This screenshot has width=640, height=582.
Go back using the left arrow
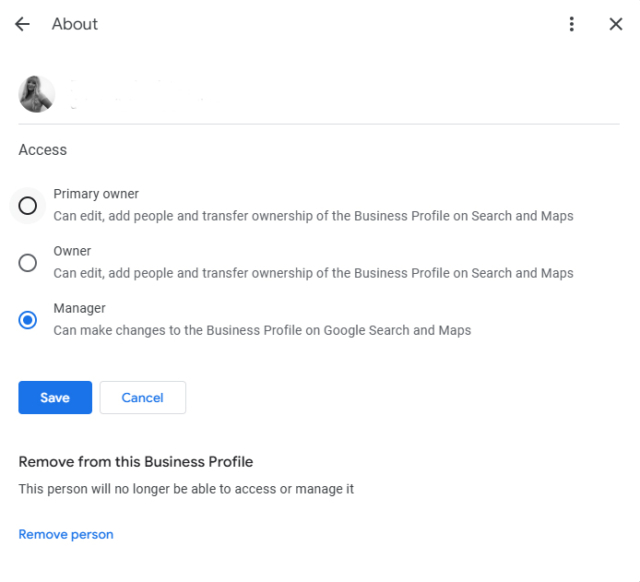point(22,24)
